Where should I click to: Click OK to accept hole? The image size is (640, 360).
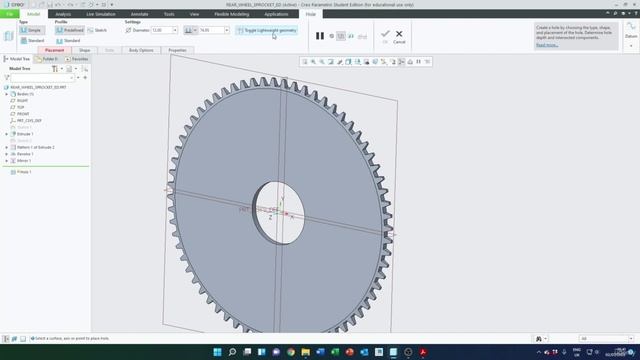[x=385, y=37]
